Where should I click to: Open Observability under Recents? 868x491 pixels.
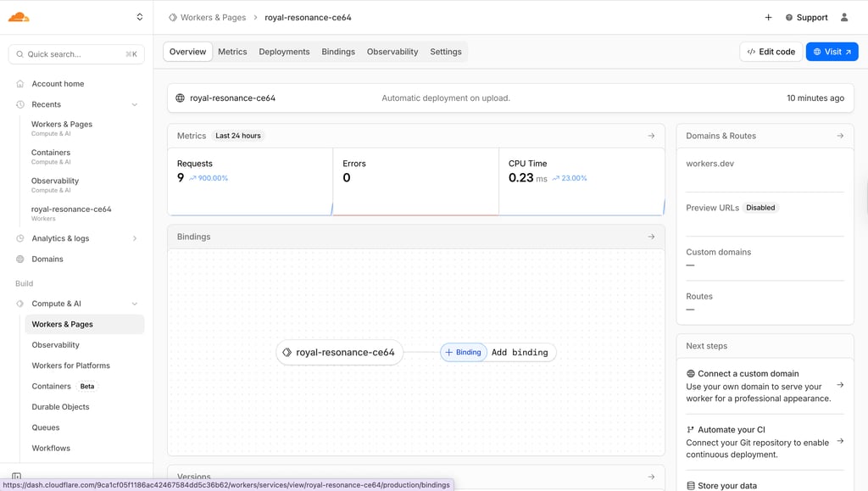pos(55,185)
